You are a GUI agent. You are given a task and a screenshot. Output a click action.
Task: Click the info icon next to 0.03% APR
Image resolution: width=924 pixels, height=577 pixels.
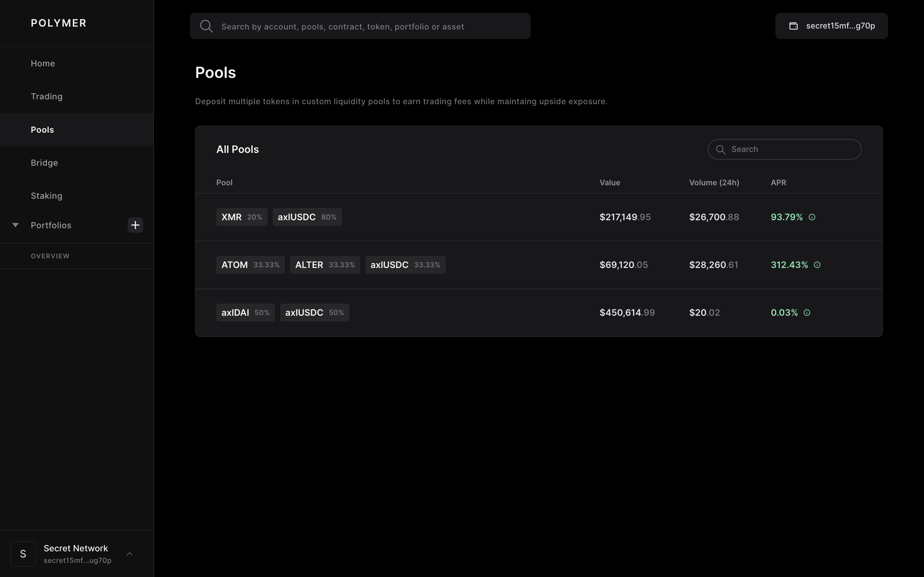click(806, 313)
